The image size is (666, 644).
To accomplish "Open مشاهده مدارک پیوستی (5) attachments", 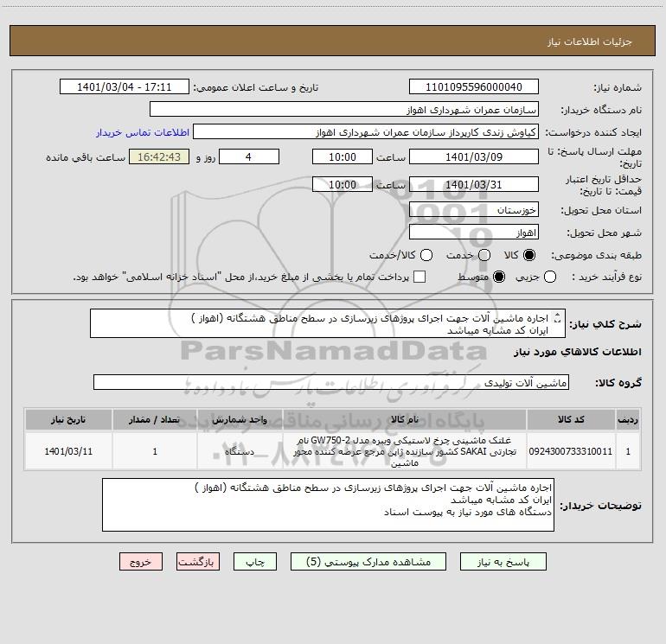I will click(x=368, y=562).
